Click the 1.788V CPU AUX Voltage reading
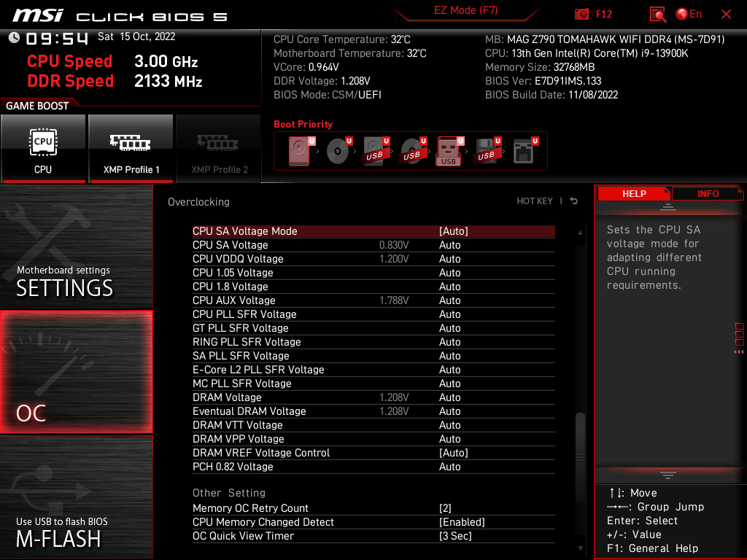The image size is (747, 560). (394, 300)
